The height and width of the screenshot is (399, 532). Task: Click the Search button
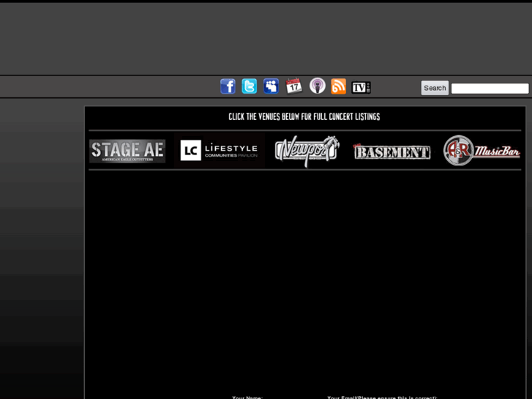click(x=435, y=88)
